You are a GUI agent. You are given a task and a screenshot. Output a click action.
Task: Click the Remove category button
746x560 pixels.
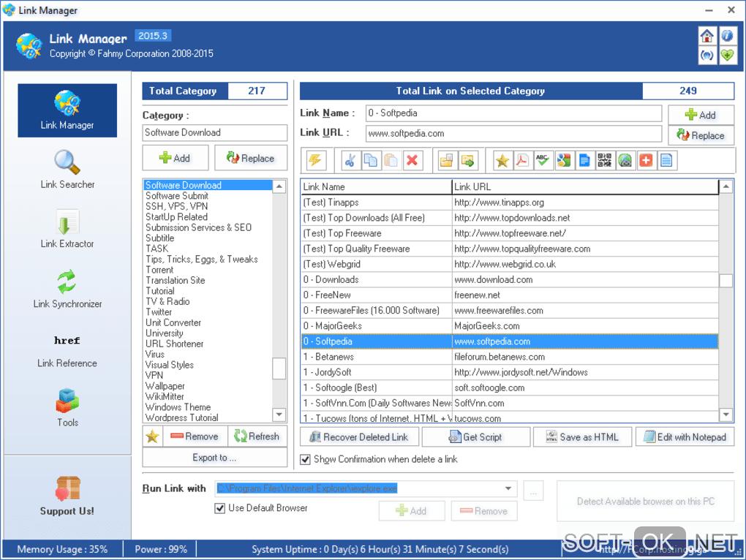[195, 436]
